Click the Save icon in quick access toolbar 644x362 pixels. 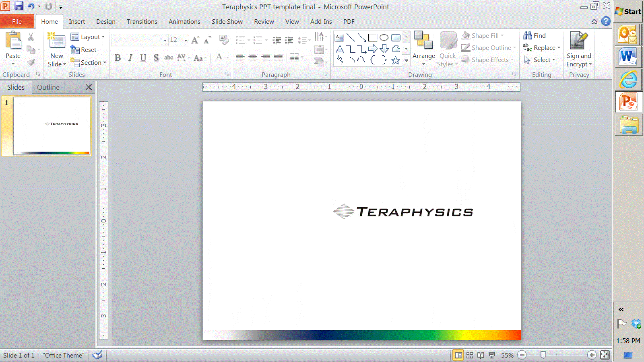[x=19, y=6]
